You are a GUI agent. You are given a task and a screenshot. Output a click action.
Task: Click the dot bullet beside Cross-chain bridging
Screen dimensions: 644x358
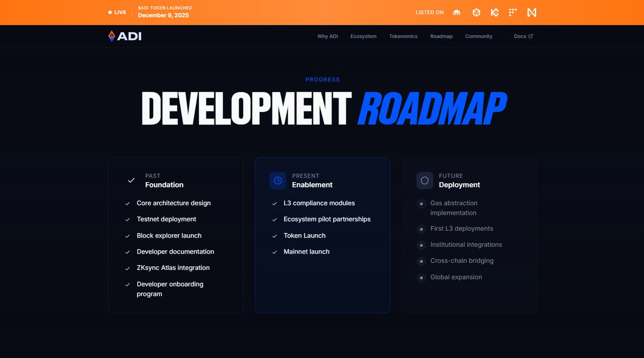click(421, 261)
